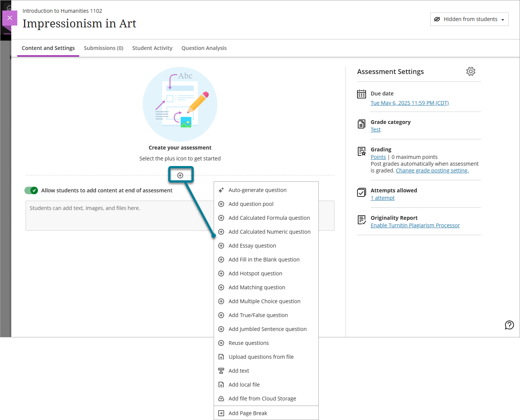Open the Student Activity tab

point(152,48)
